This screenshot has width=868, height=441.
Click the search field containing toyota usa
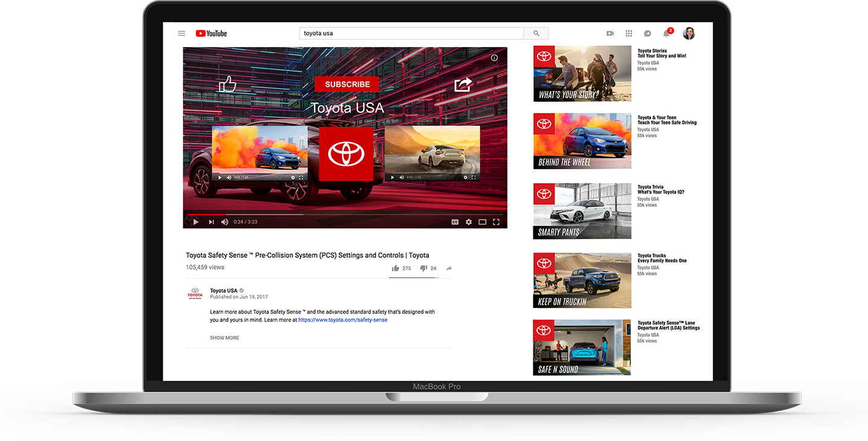coord(412,34)
